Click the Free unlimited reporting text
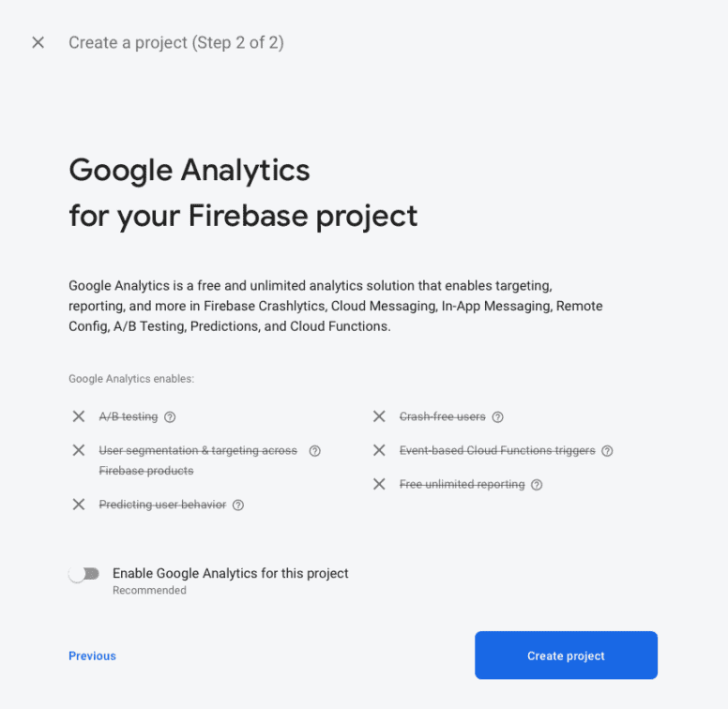 point(462,485)
